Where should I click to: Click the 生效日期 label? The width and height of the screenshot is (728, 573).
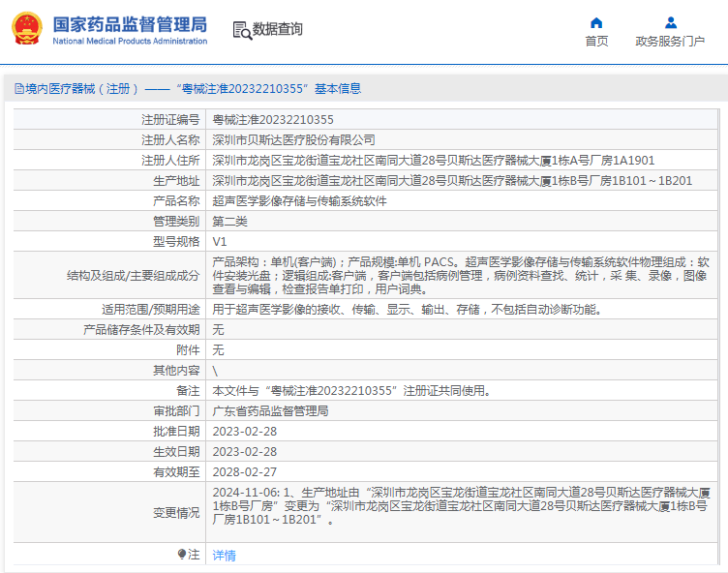click(176, 452)
